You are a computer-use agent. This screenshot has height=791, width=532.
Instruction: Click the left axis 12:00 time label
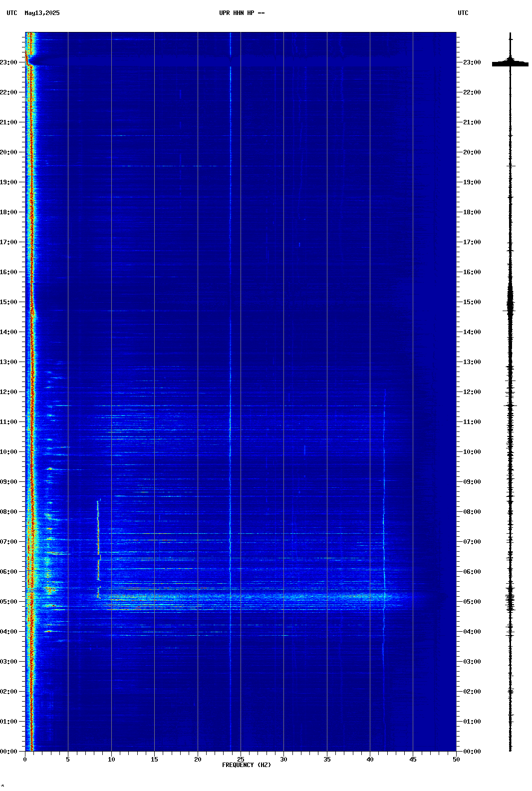pyautogui.click(x=8, y=392)
